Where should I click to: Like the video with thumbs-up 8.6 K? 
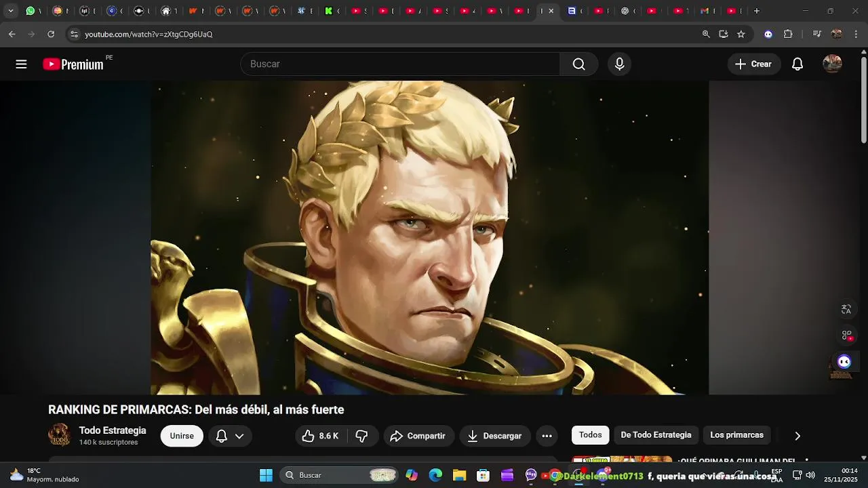tap(321, 436)
